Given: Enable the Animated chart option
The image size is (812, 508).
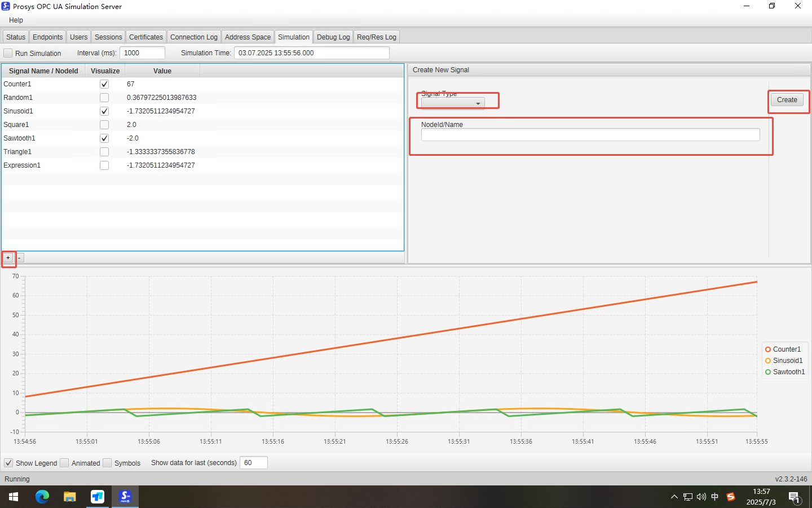Looking at the screenshot, I should point(64,463).
